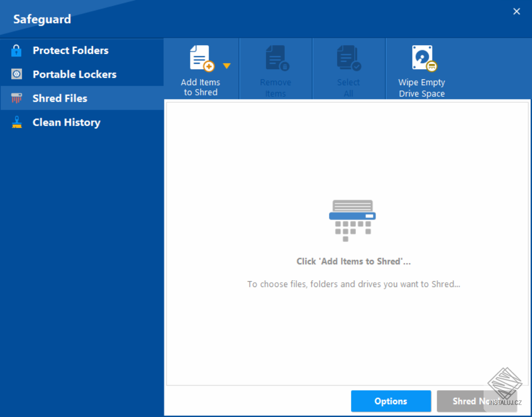The width and height of the screenshot is (532, 417).
Task: Click the Wipe Empty Drive Space disk icon
Action: click(421, 57)
